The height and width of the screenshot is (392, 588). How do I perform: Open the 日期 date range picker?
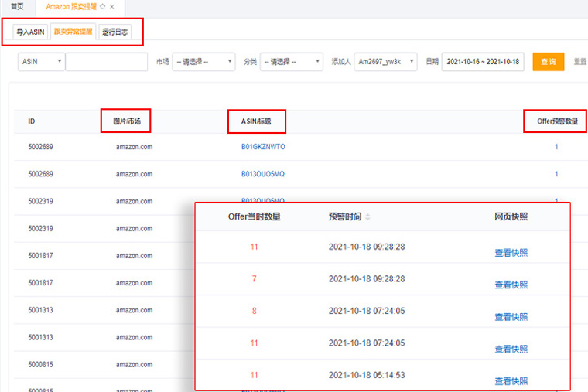click(x=483, y=62)
